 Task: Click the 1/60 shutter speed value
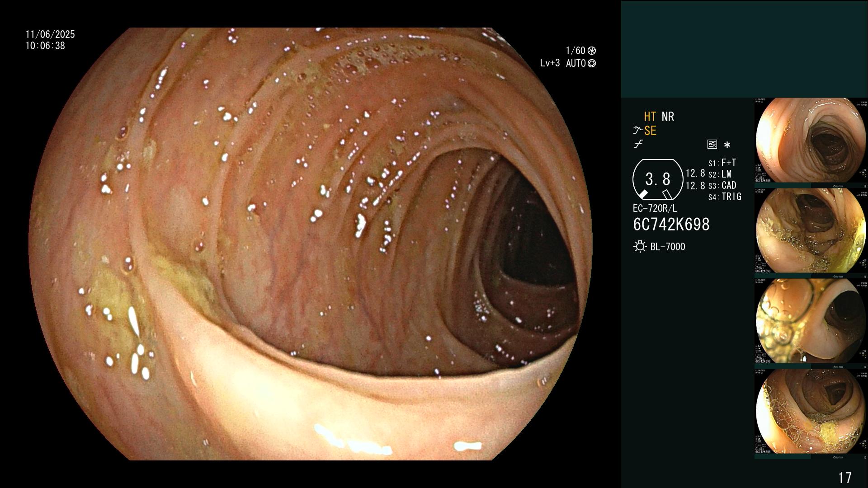pos(576,51)
